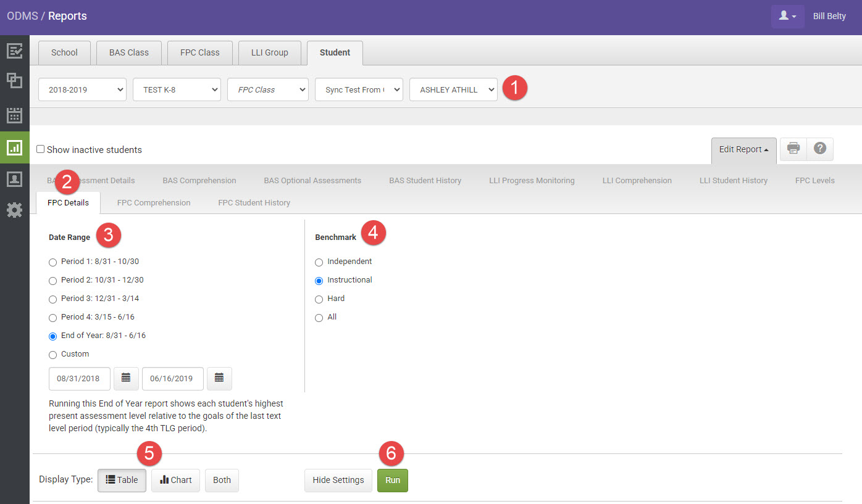Expand the Edit Report dropdown

coord(743,149)
